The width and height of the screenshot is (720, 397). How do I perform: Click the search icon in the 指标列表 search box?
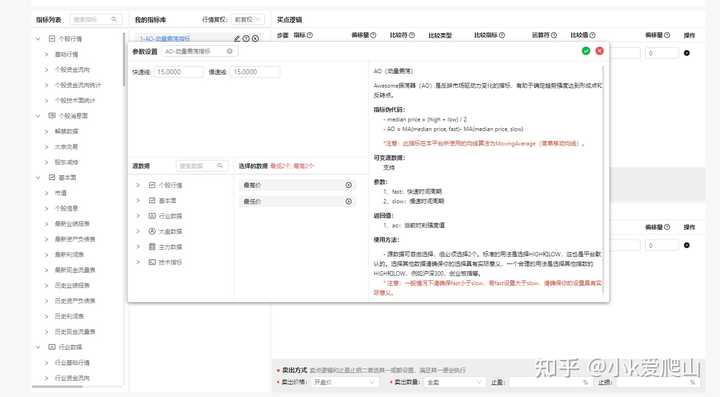[114, 19]
